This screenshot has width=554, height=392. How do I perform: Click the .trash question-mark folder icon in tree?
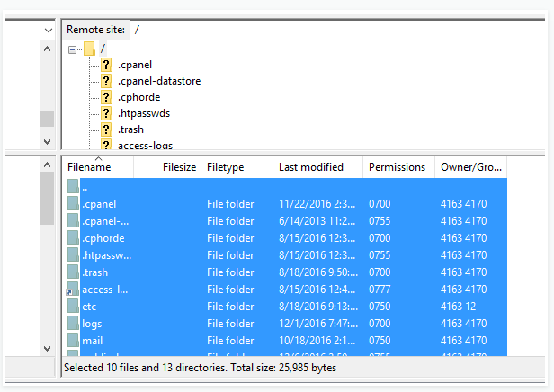[x=106, y=129]
